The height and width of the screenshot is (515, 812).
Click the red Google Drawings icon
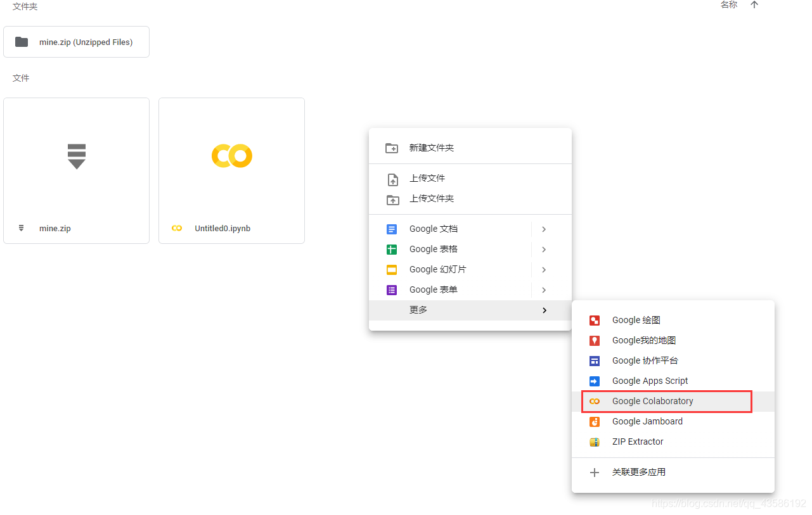(x=595, y=321)
